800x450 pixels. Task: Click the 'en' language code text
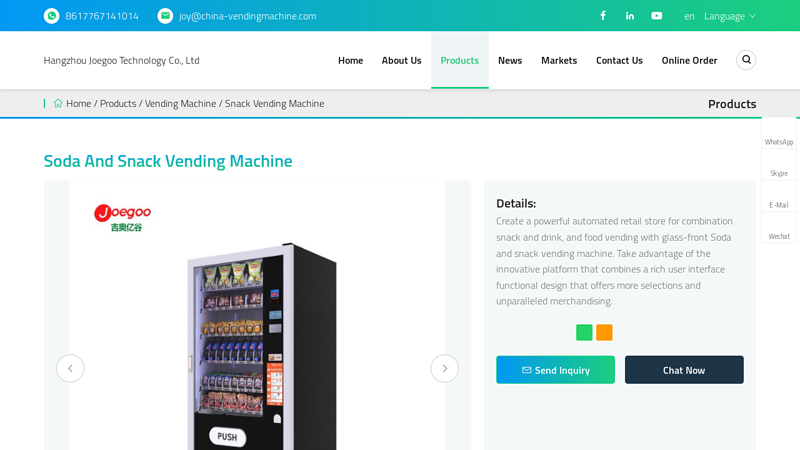click(x=689, y=16)
